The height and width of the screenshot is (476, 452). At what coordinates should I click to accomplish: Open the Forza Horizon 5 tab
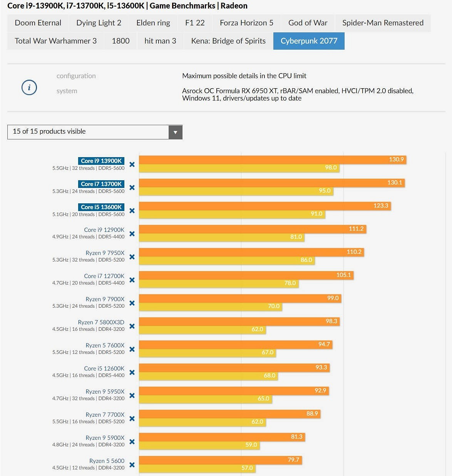246,23
